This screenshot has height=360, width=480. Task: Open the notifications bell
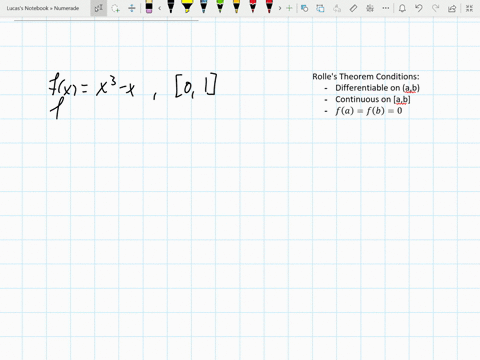click(402, 8)
